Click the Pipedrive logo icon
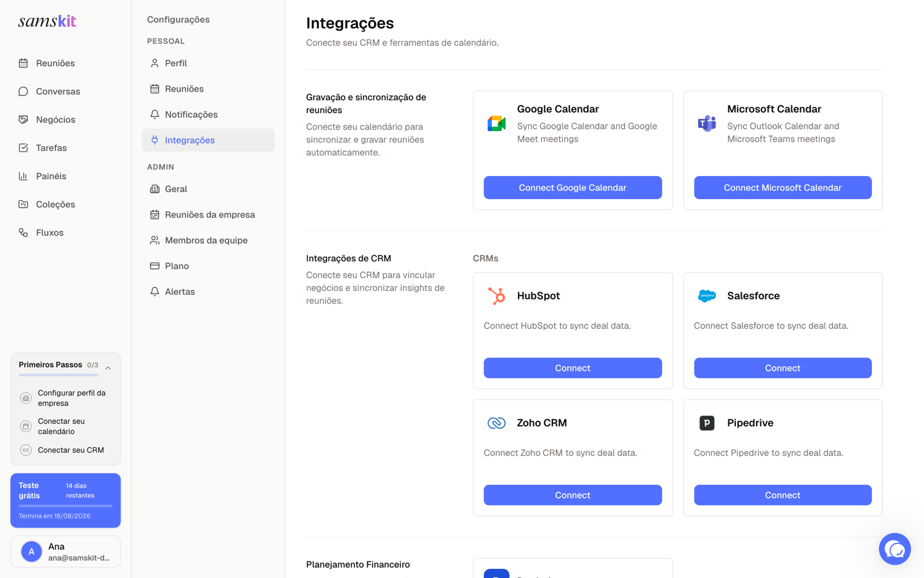 [x=706, y=423]
